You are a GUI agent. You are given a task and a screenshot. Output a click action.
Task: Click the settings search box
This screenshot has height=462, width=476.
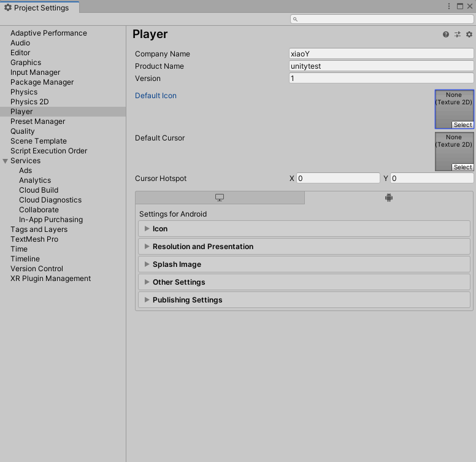(382, 19)
